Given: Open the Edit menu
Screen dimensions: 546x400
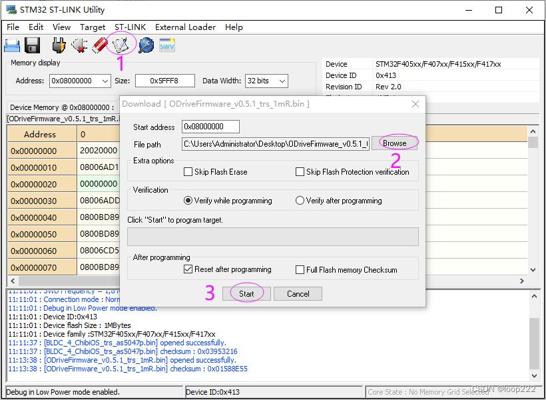Looking at the screenshot, I should coord(36,27).
